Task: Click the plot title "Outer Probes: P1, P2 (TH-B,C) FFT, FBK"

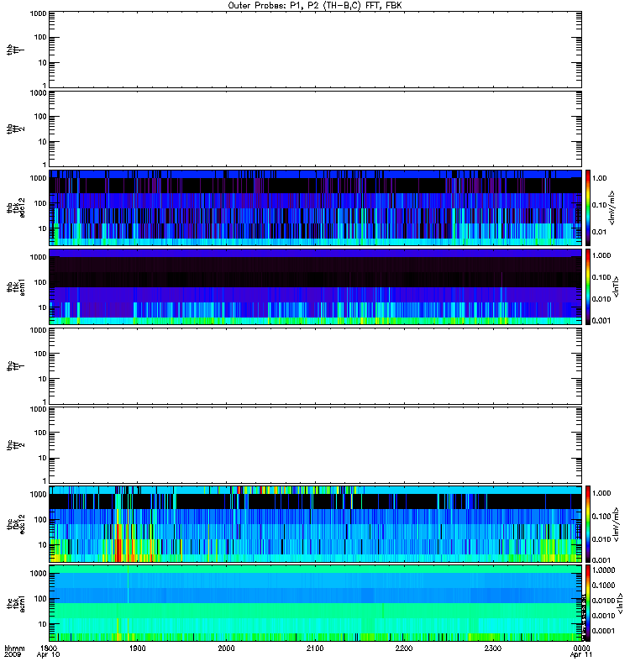Action: click(x=315, y=6)
